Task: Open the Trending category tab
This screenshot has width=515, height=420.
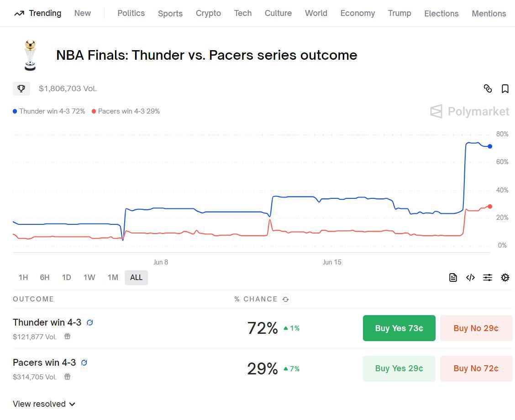Action: click(38, 13)
